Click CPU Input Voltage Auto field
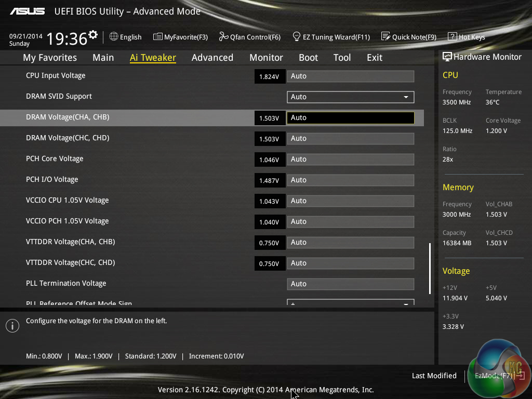This screenshot has height=399, width=532. 351,76
